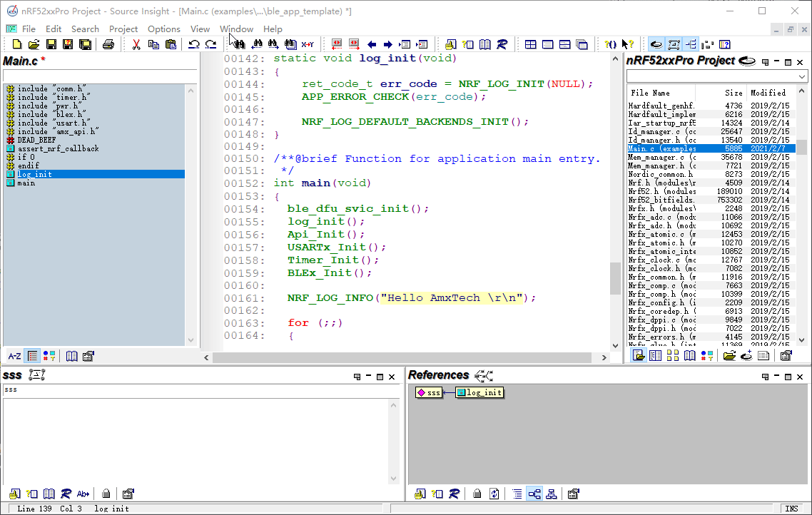
Task: Click the Save All stacked disks icon
Action: [85, 44]
